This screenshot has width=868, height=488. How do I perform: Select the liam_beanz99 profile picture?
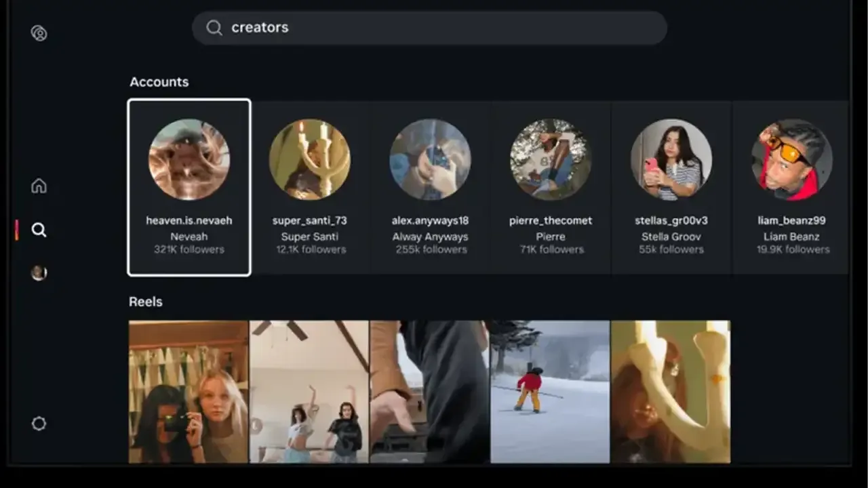click(x=791, y=160)
